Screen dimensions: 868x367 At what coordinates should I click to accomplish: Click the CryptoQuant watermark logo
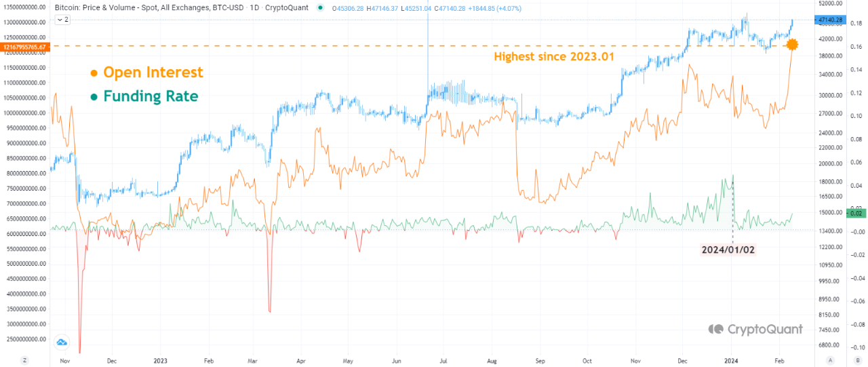pyautogui.click(x=715, y=329)
